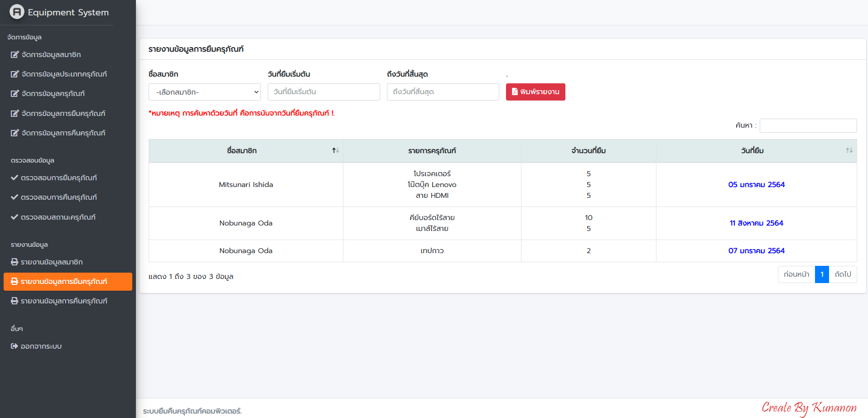This screenshot has width=868, height=418.
Task: Click printer icon beside รายงานข้อมูลการคืนครุภัณฑ์
Action: coord(14,301)
